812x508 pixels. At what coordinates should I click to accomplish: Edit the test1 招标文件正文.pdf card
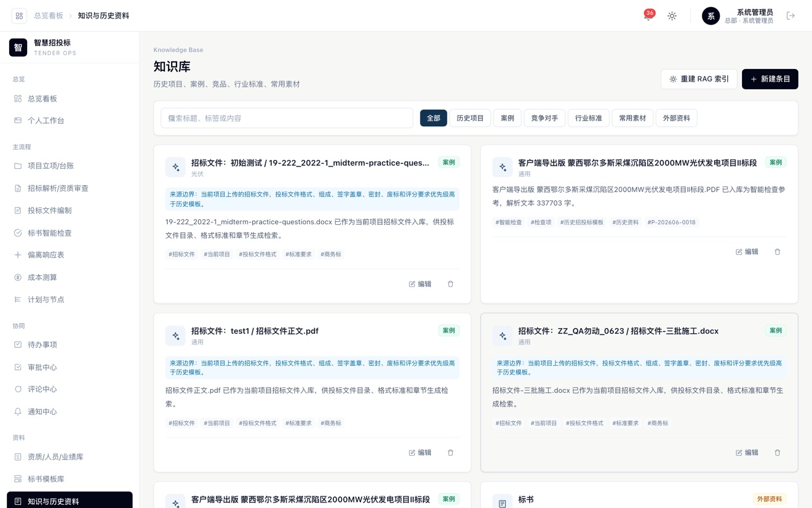[420, 453]
